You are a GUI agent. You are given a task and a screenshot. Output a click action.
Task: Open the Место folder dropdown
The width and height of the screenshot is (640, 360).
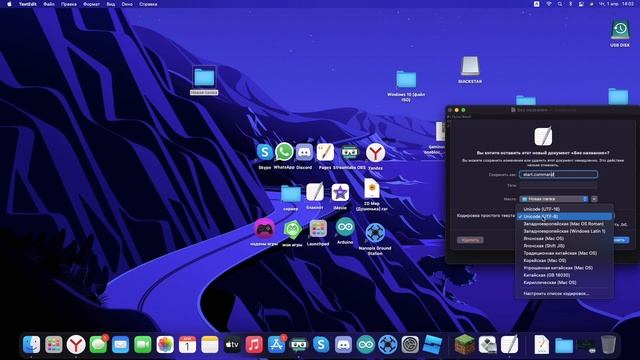[553, 199]
